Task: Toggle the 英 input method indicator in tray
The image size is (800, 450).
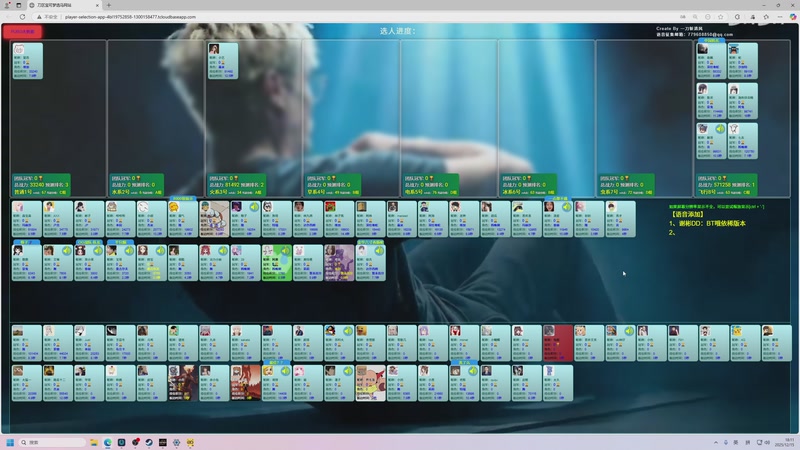Action: [736, 442]
